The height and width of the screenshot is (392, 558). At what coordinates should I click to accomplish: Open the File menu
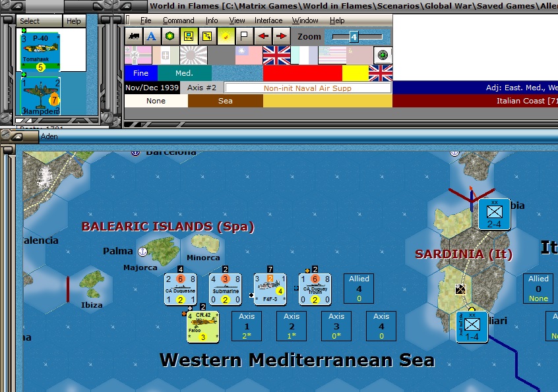coord(146,20)
